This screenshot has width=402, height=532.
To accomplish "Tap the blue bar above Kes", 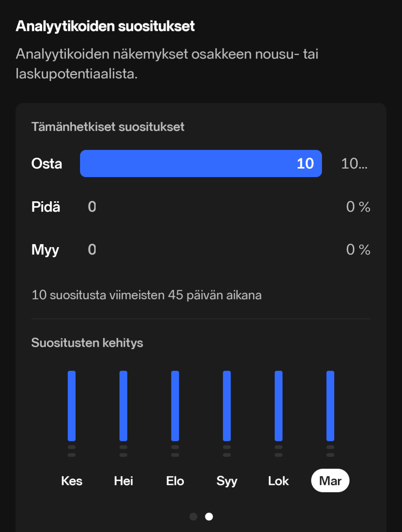I will pyautogui.click(x=72, y=406).
